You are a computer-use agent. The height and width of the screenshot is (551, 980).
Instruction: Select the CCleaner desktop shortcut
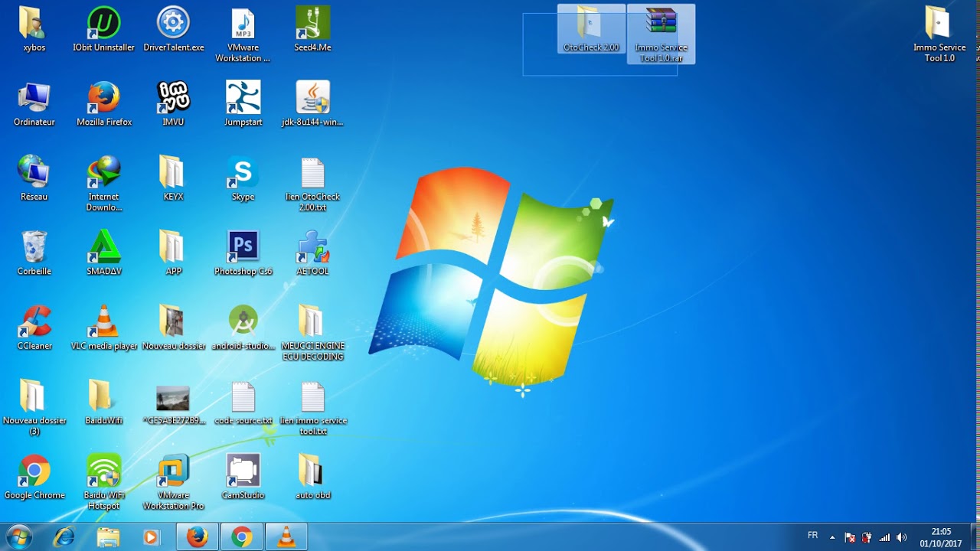34,321
